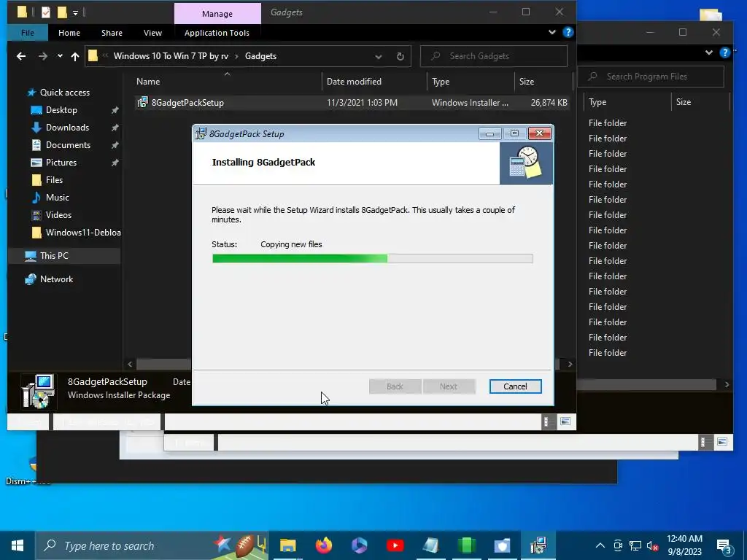Click the muted volume tray icon
Viewport: 747px width, 560px height.
653,546
